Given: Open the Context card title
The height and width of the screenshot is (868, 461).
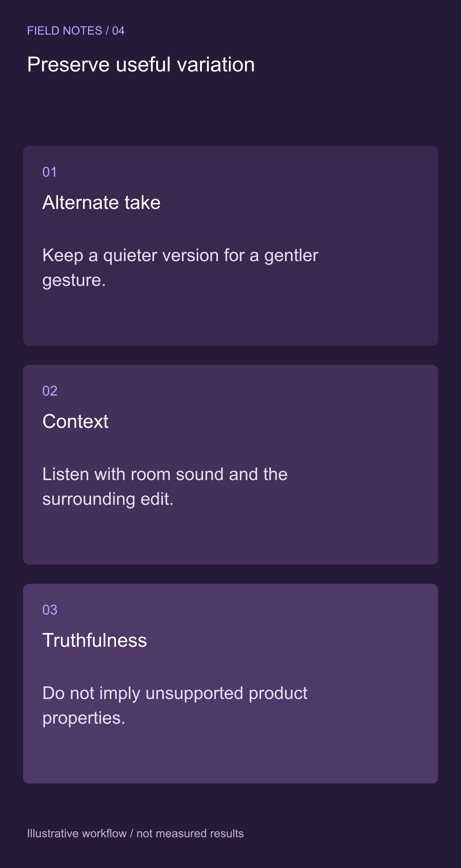Looking at the screenshot, I should 75,421.
